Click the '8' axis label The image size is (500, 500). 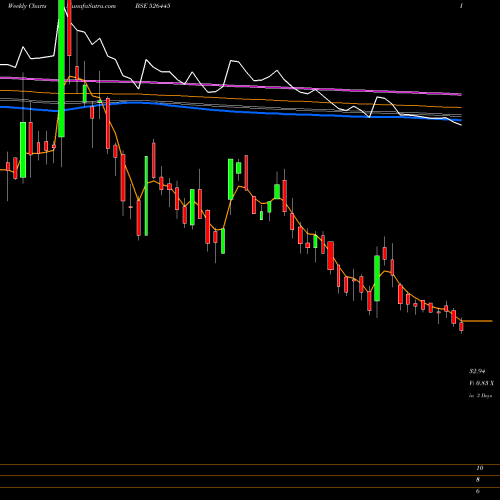(478, 480)
